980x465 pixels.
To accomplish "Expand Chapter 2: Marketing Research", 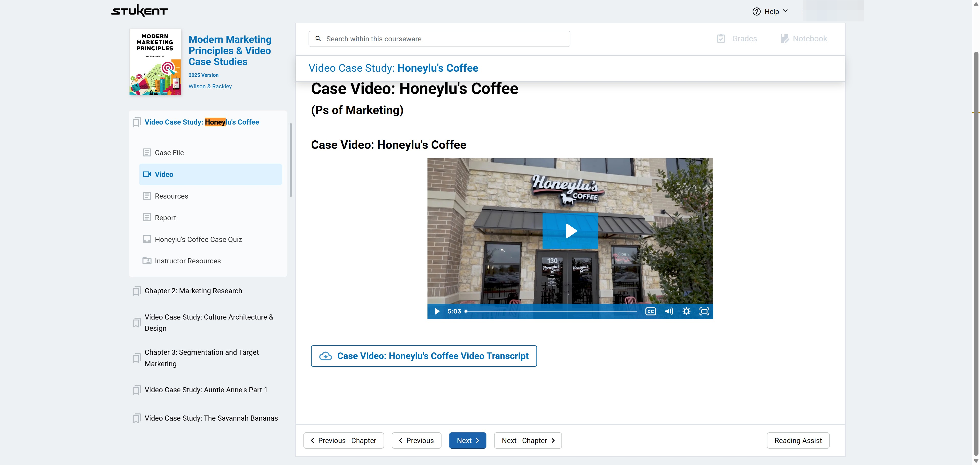I will (193, 291).
